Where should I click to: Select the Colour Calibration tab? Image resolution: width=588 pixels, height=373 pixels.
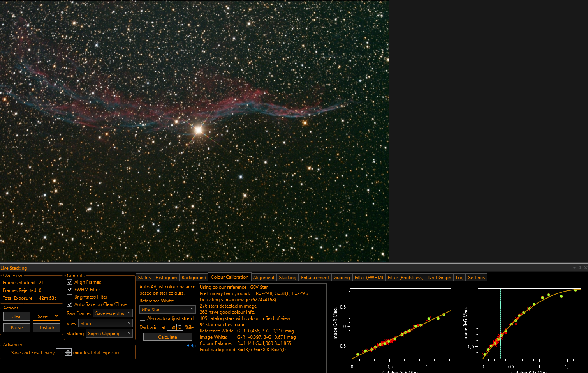point(230,277)
